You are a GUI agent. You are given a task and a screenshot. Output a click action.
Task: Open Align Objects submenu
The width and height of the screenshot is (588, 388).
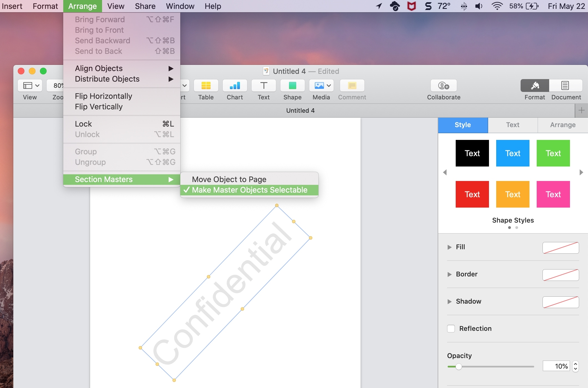pos(122,68)
